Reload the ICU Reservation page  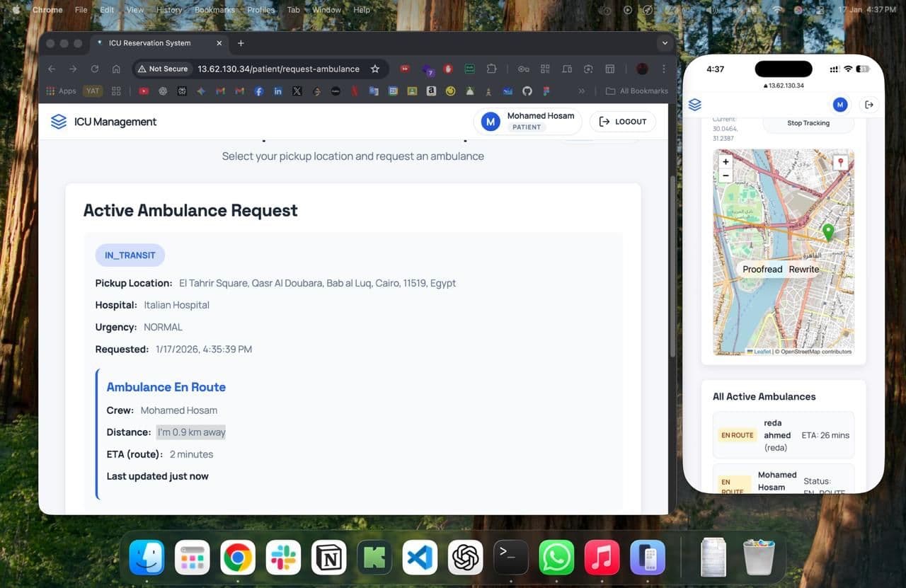pos(94,69)
